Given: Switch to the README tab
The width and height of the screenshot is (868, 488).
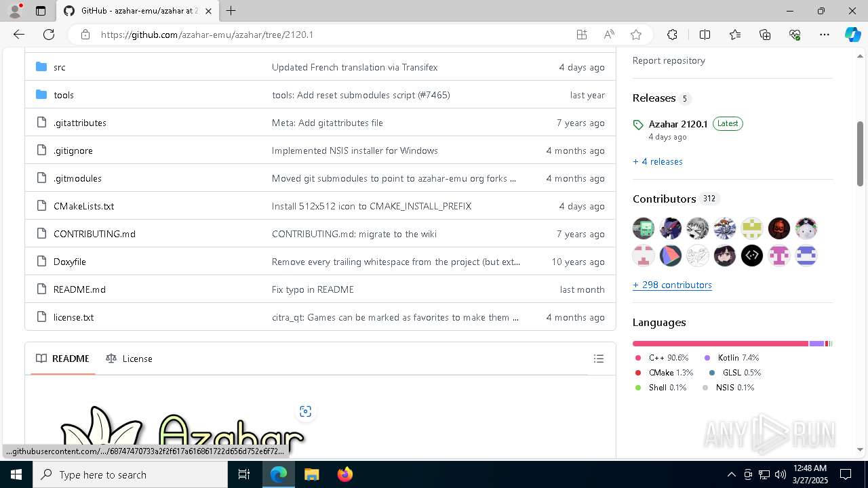Looking at the screenshot, I should click(x=63, y=359).
